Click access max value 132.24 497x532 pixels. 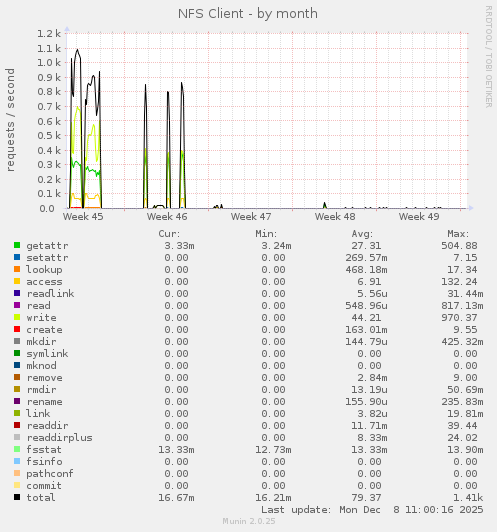point(459,282)
